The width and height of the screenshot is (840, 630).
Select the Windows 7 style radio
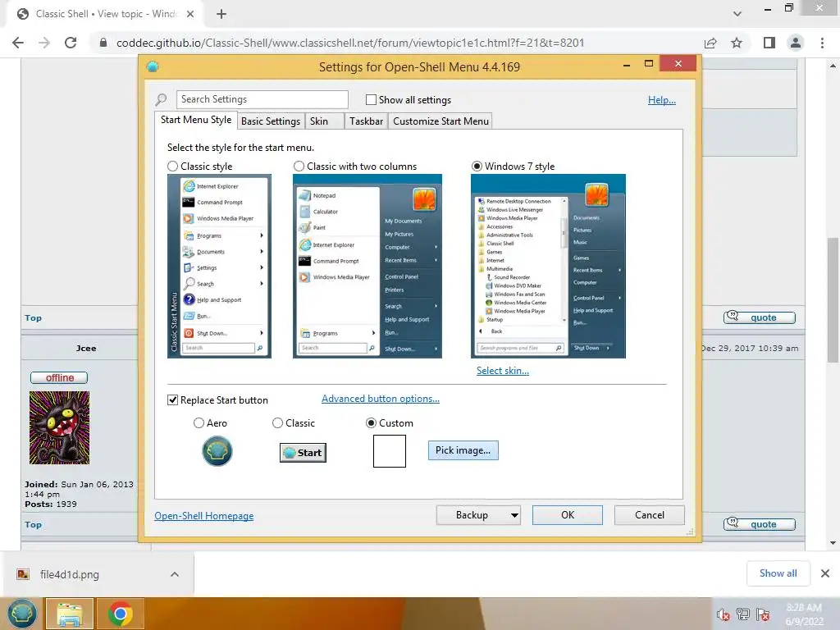pos(477,166)
